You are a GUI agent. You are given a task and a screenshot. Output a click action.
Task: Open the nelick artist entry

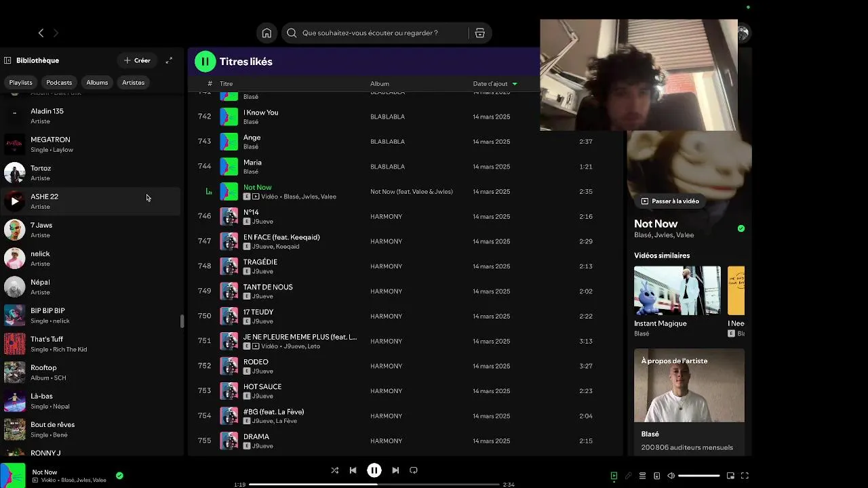(x=90, y=258)
